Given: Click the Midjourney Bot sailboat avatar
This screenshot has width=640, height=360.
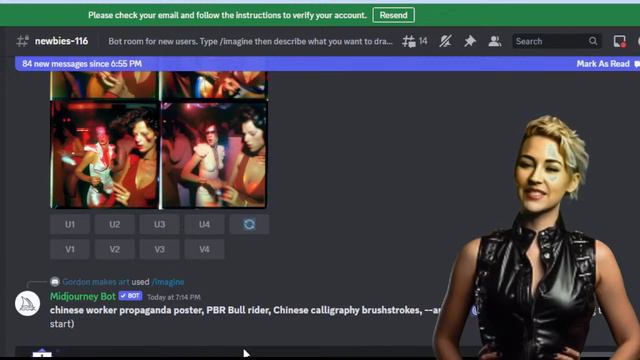Looking at the screenshot, I should [27, 304].
